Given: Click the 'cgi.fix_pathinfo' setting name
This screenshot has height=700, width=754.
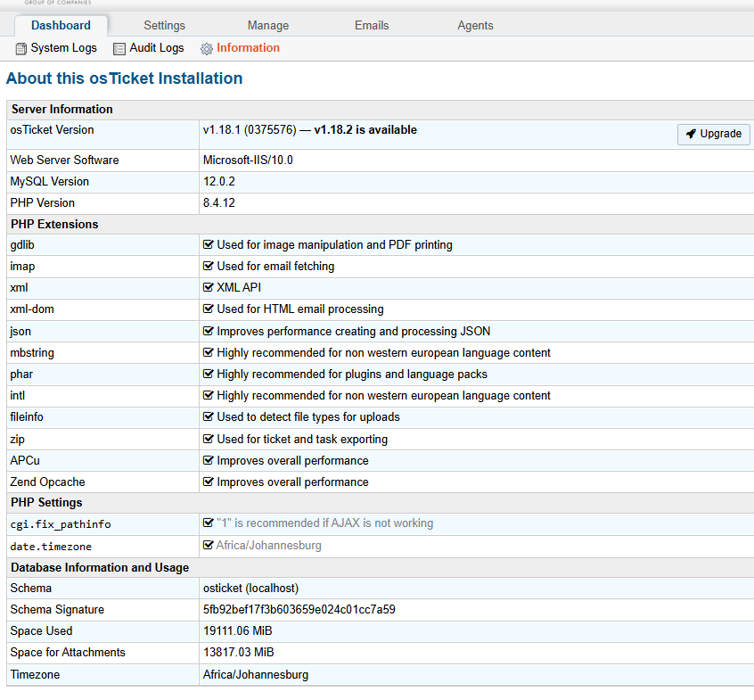Looking at the screenshot, I should (x=61, y=524).
